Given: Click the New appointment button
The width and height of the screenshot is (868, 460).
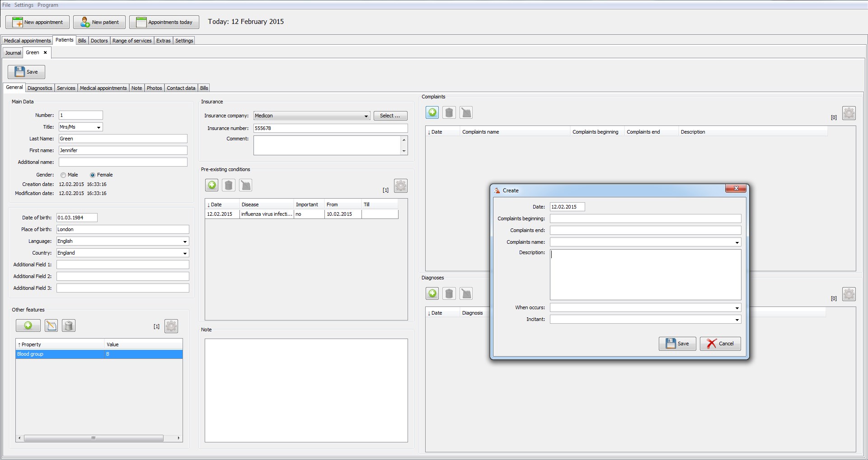Looking at the screenshot, I should point(38,22).
